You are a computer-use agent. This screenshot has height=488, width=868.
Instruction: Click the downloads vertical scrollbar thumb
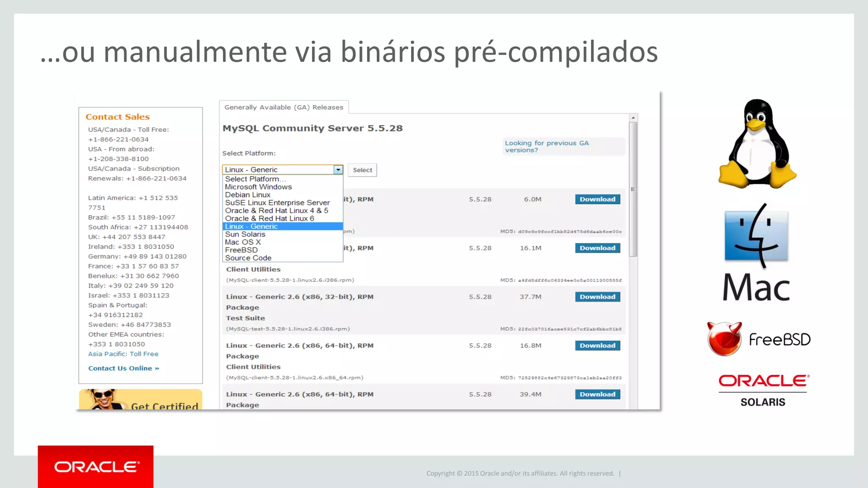tap(633, 189)
